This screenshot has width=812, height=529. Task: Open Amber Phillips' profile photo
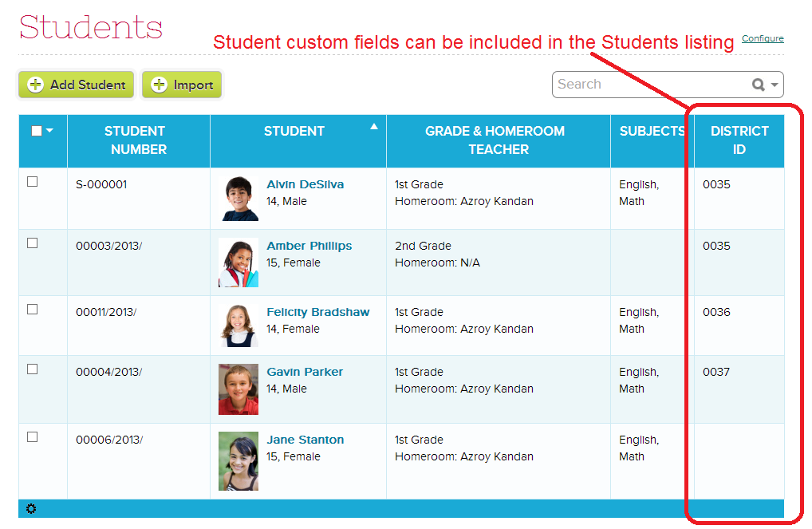pyautogui.click(x=238, y=263)
